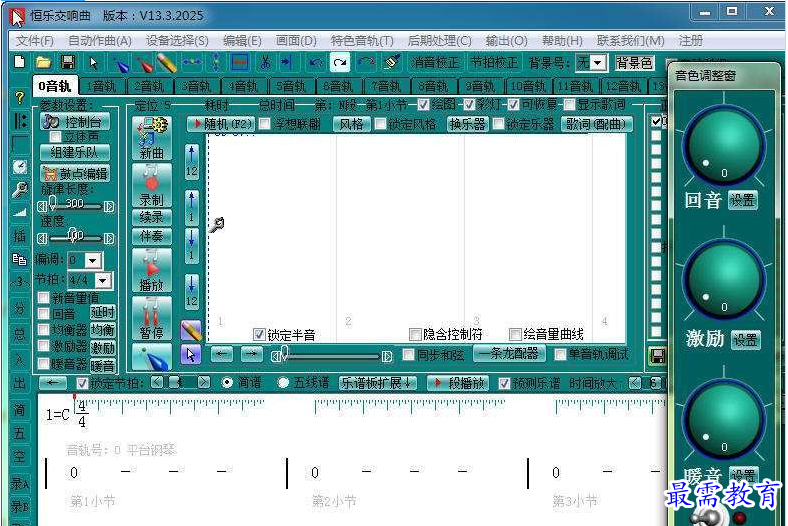Click the floppy disk icon beside 单音轨调试

click(x=657, y=356)
